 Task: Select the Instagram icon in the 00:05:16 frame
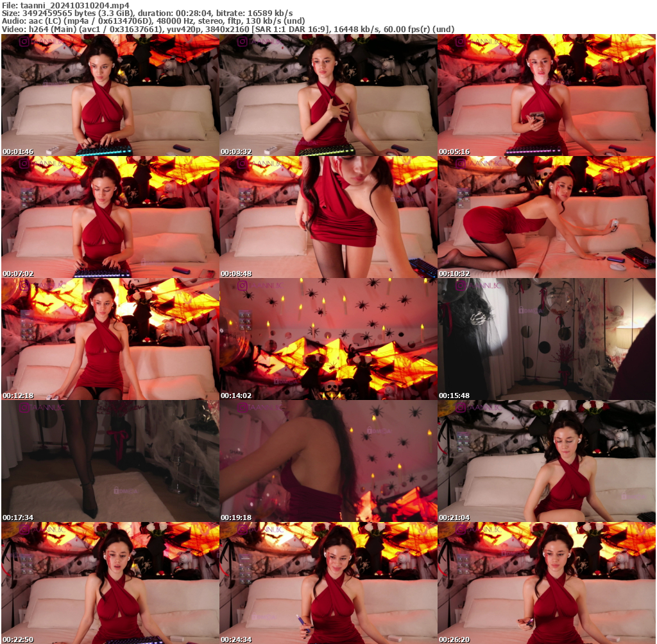(461, 41)
